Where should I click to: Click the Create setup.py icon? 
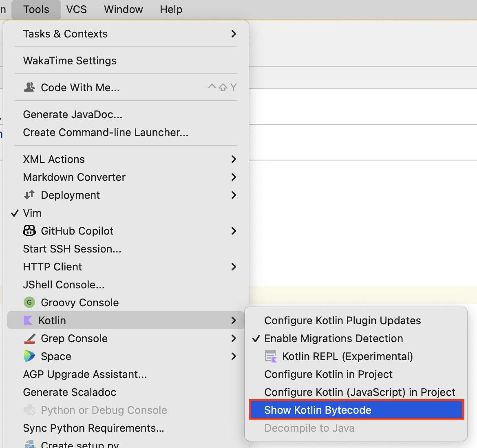(30, 444)
